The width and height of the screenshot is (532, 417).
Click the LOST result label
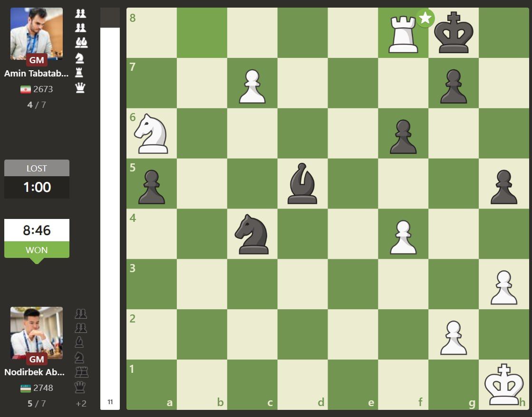(37, 168)
